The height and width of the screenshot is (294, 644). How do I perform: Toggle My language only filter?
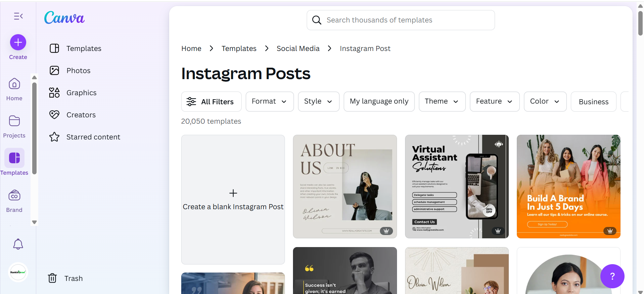coord(379,102)
